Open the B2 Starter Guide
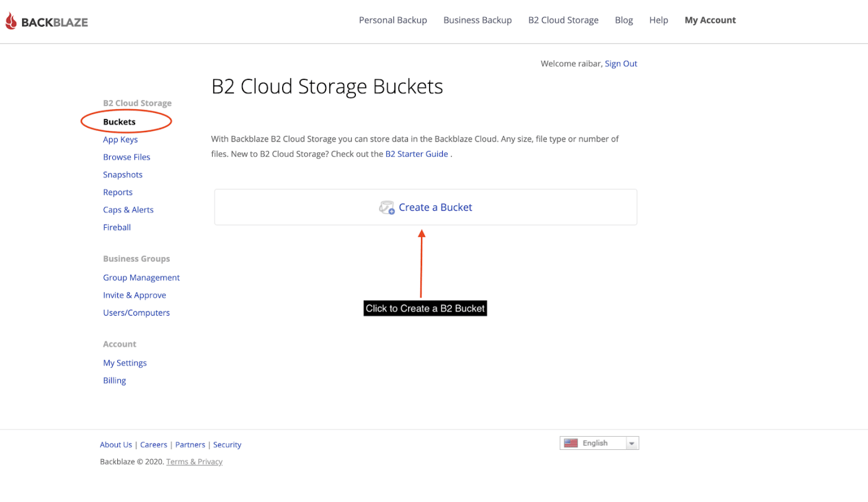Viewport: 868px width, 502px height. (417, 153)
